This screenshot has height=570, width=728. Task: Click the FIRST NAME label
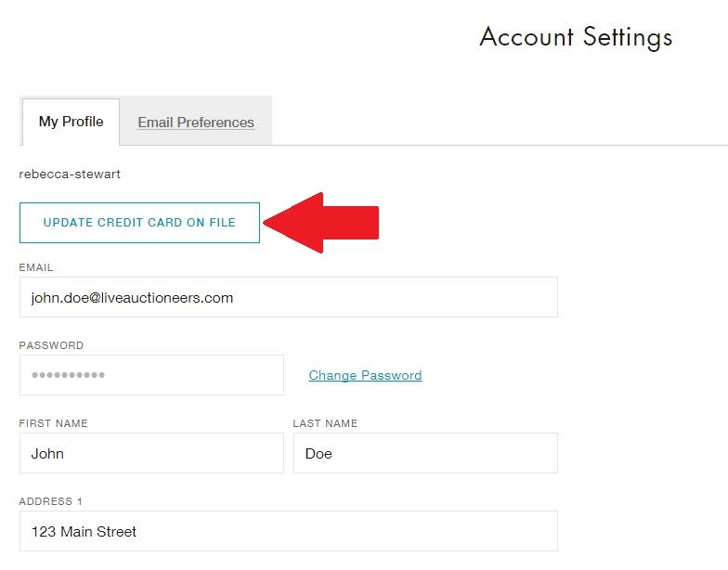pos(54,423)
